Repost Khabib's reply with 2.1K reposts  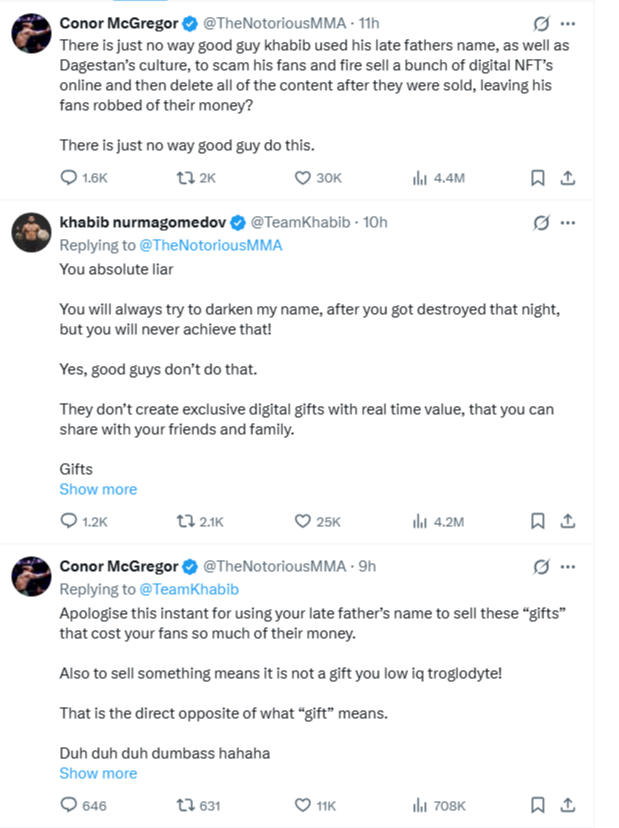point(183,521)
